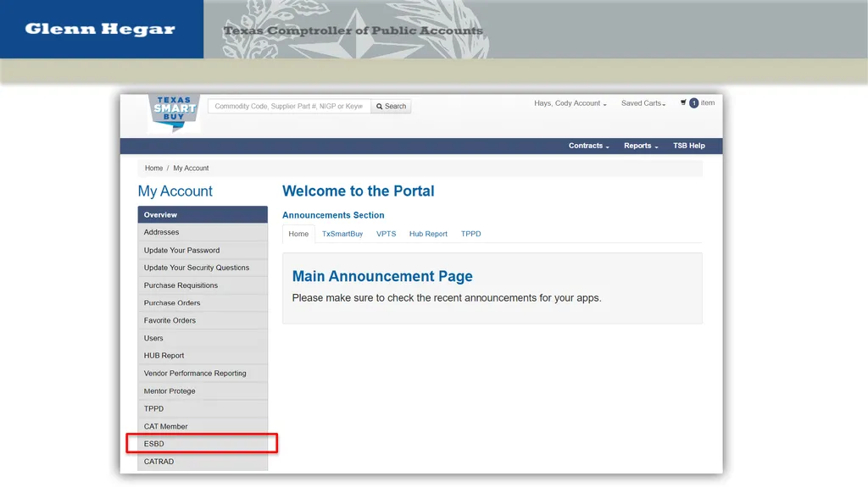
Task: Go to Home breadcrumb link
Action: tap(154, 169)
